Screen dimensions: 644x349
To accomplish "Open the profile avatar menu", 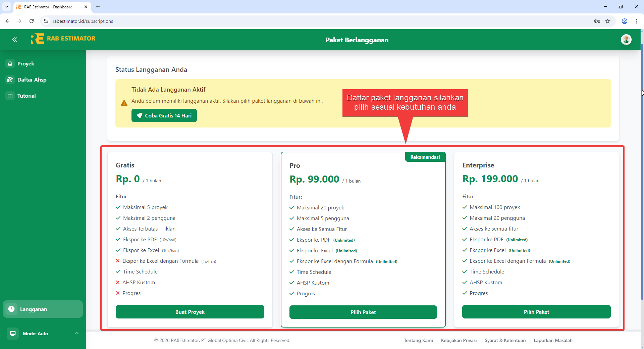I will pos(627,40).
